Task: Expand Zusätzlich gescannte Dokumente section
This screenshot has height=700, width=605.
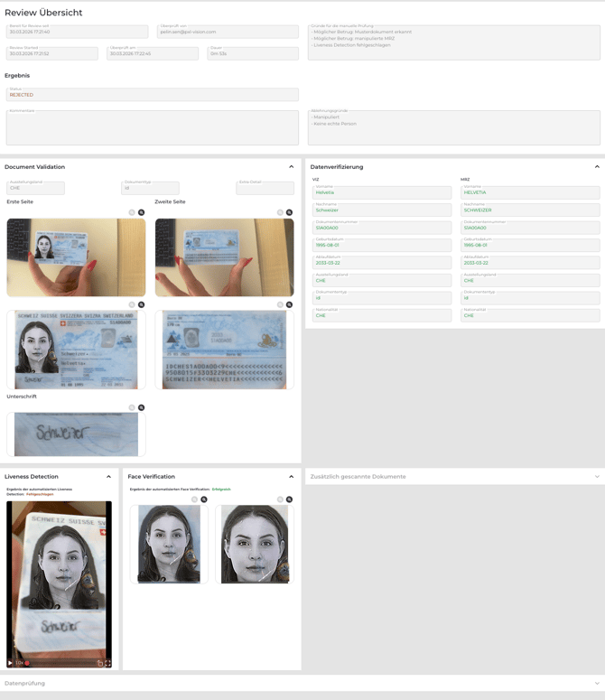Action: pyautogui.click(x=597, y=477)
